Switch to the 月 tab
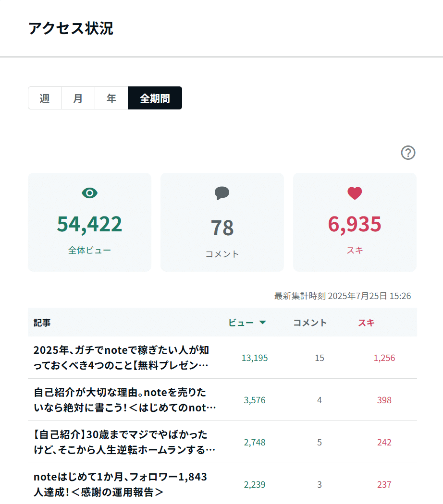The height and width of the screenshot is (504, 443). click(78, 98)
